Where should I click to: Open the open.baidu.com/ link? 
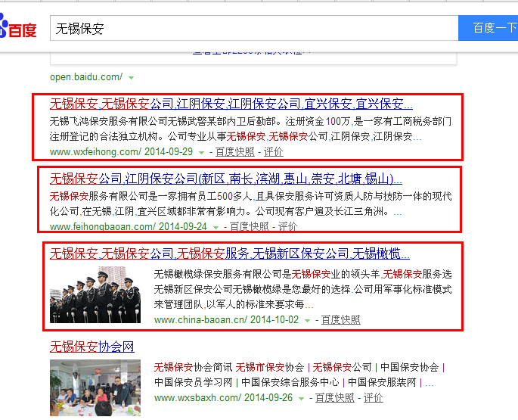click(86, 77)
